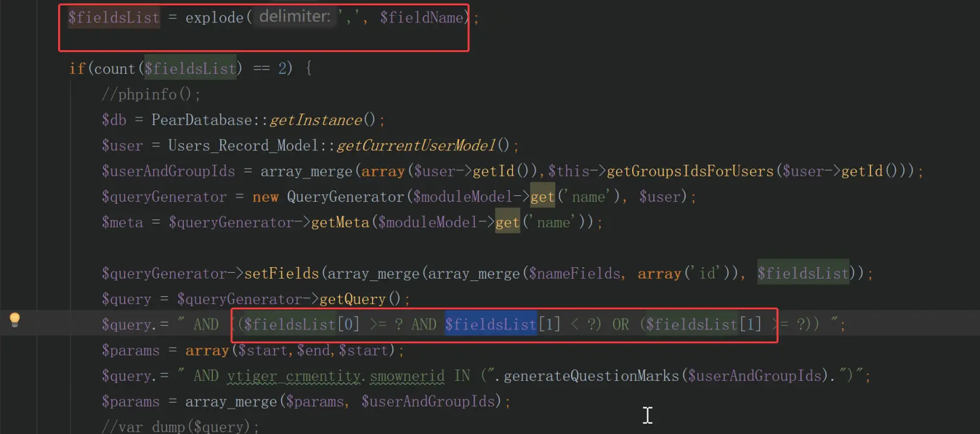Viewport: 980px width, 434px height.
Task: Click the if(count condition line
Action: point(190,68)
